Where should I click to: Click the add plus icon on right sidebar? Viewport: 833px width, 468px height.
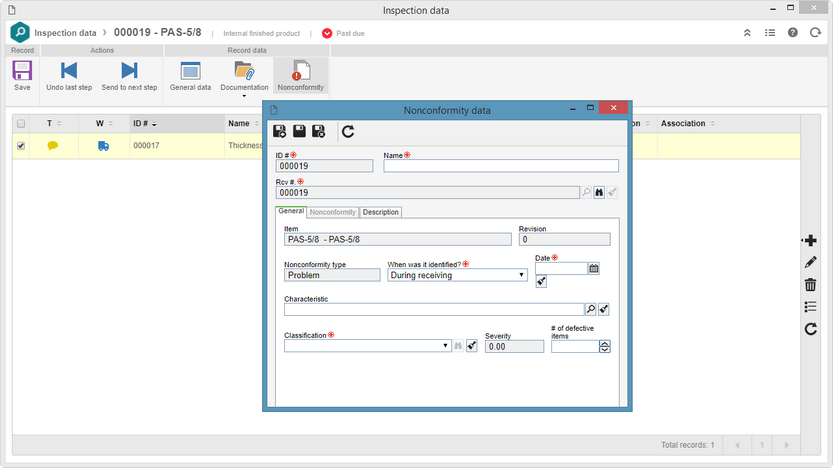pos(810,241)
